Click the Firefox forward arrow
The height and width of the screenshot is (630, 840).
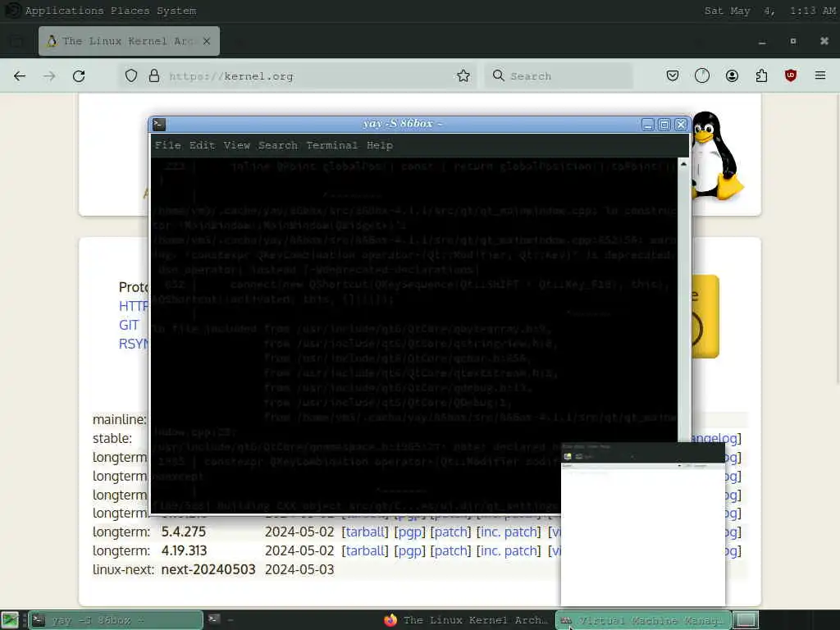click(49, 76)
